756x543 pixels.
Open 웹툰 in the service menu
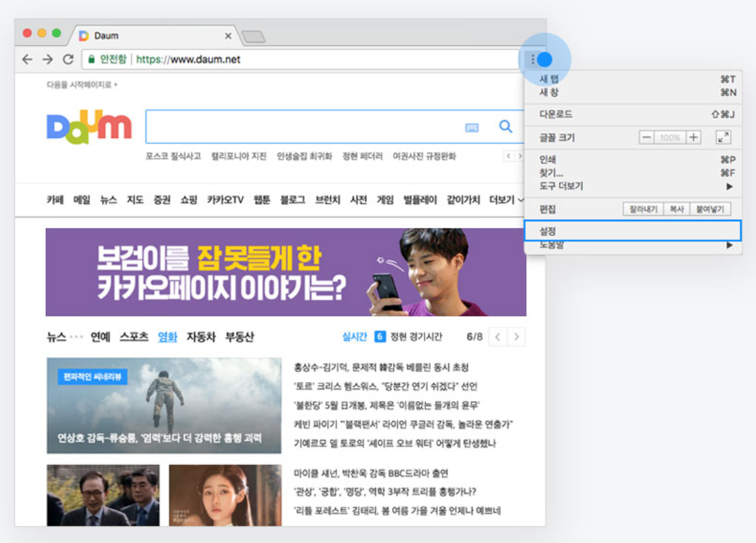[262, 200]
